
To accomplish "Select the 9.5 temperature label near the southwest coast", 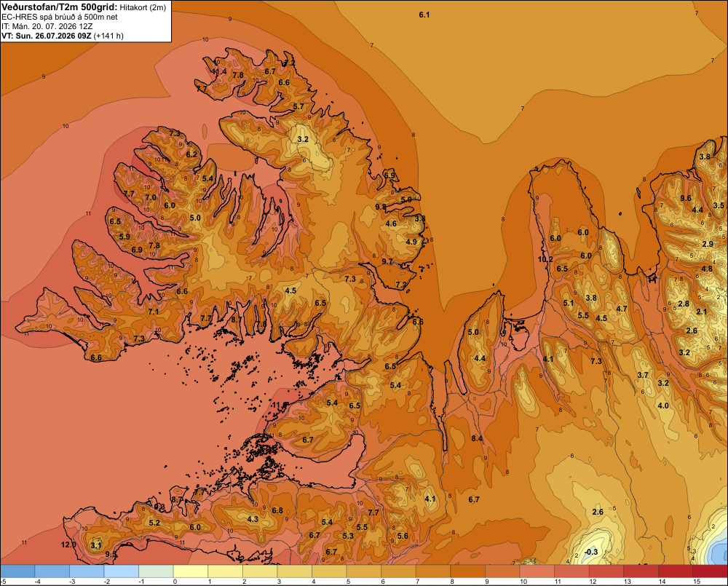I will click(111, 554).
